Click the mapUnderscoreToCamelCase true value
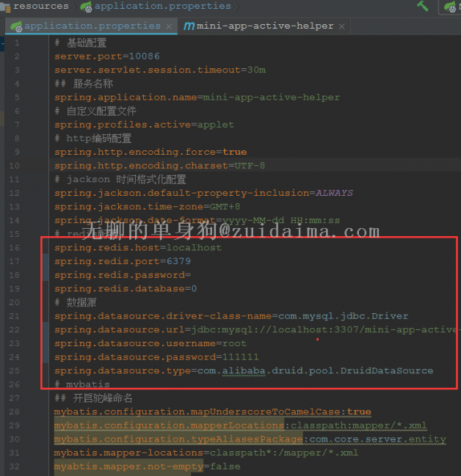This screenshot has width=461, height=476. tap(359, 411)
